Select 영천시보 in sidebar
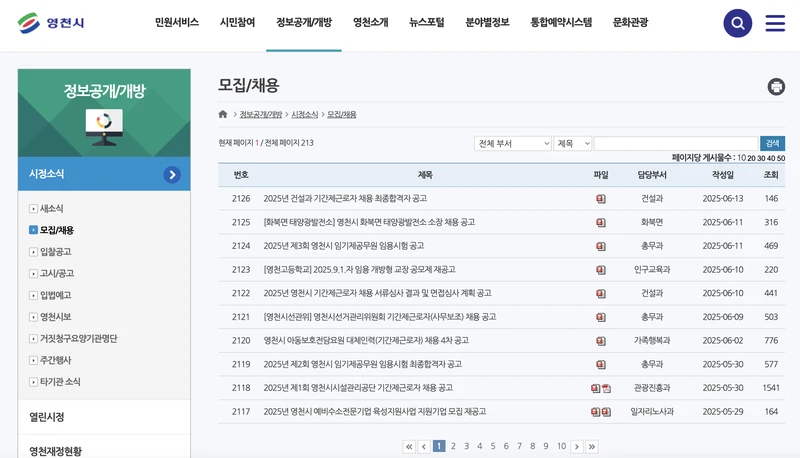The width and height of the screenshot is (800, 458). (x=56, y=317)
